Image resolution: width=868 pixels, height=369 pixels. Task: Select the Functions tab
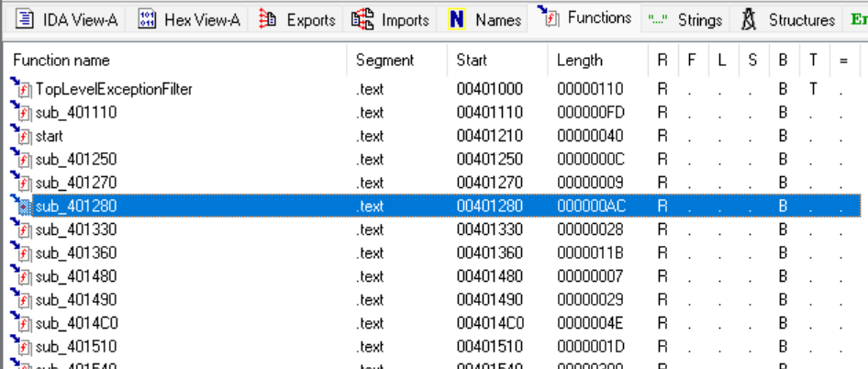(x=584, y=17)
